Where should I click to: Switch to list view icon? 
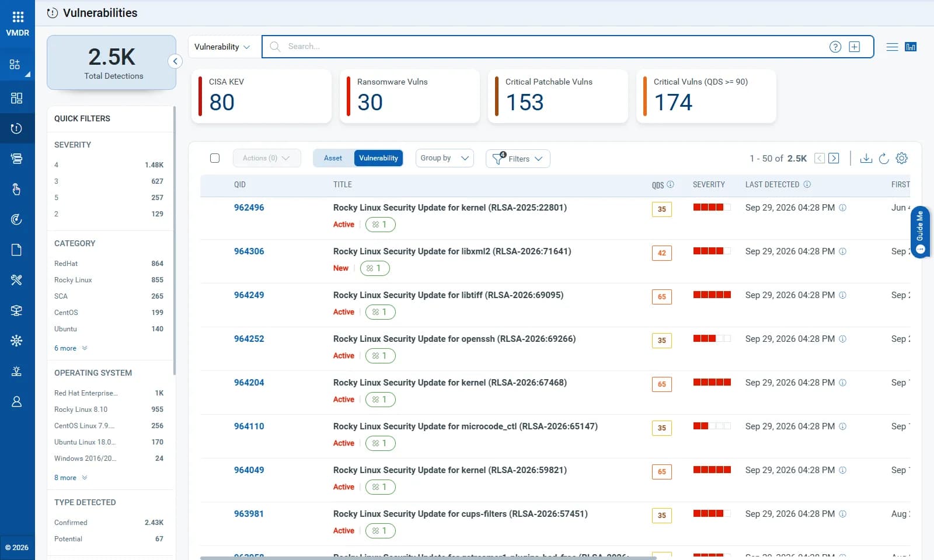coord(892,47)
